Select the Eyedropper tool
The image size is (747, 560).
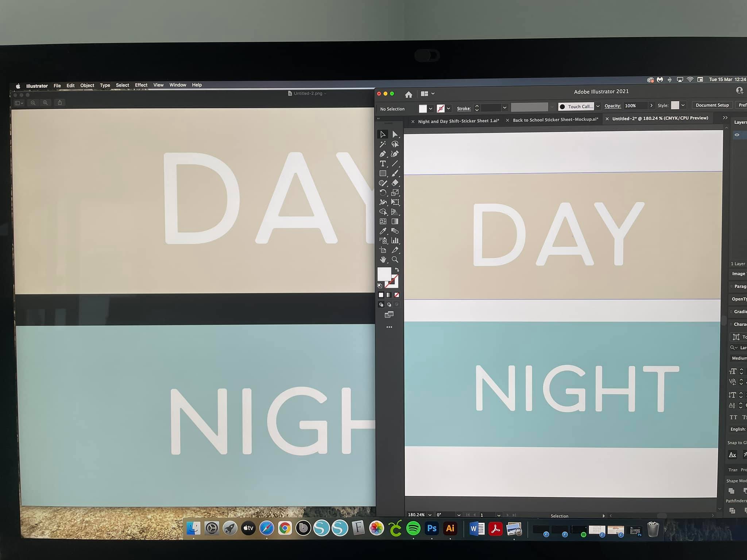pyautogui.click(x=383, y=231)
